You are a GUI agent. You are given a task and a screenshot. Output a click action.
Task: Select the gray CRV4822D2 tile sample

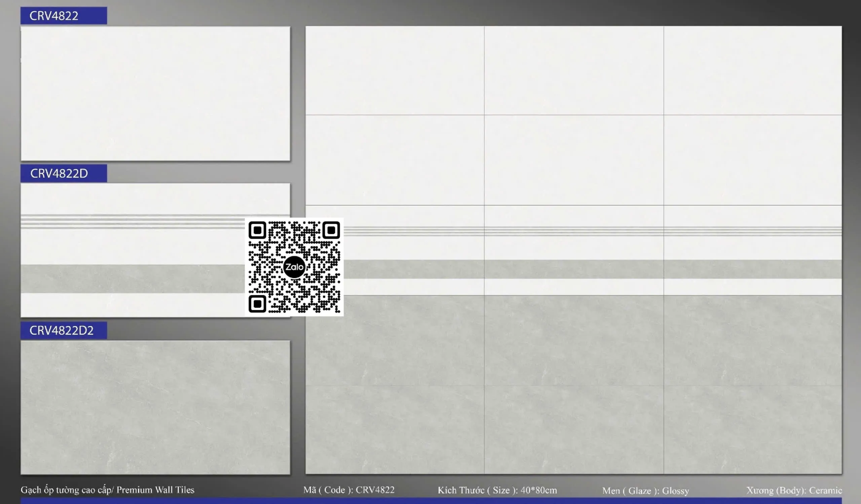click(155, 407)
